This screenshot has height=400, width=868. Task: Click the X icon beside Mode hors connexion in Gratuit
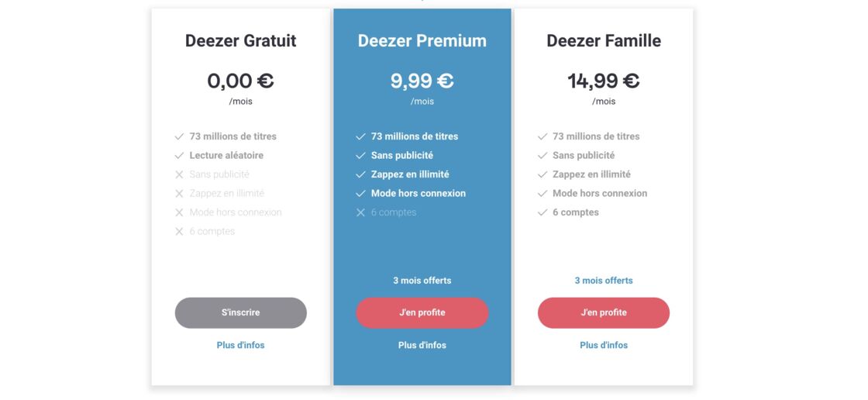click(x=179, y=212)
